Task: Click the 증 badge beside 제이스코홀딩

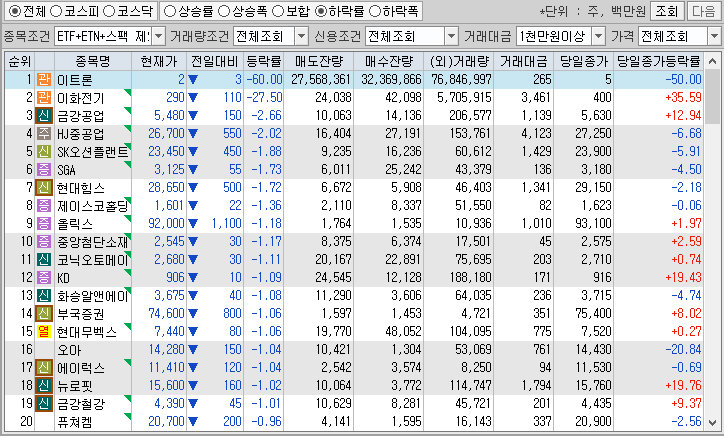Action: click(x=44, y=206)
